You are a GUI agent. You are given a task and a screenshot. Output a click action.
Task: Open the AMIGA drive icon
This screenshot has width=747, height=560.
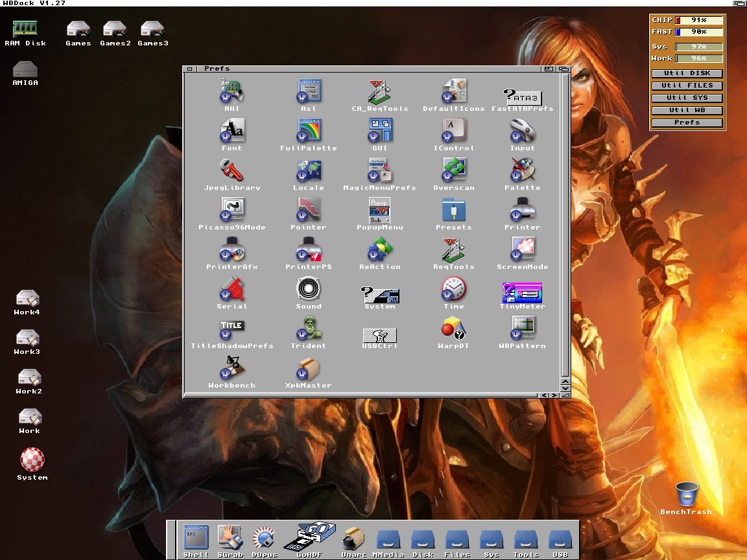click(25, 69)
